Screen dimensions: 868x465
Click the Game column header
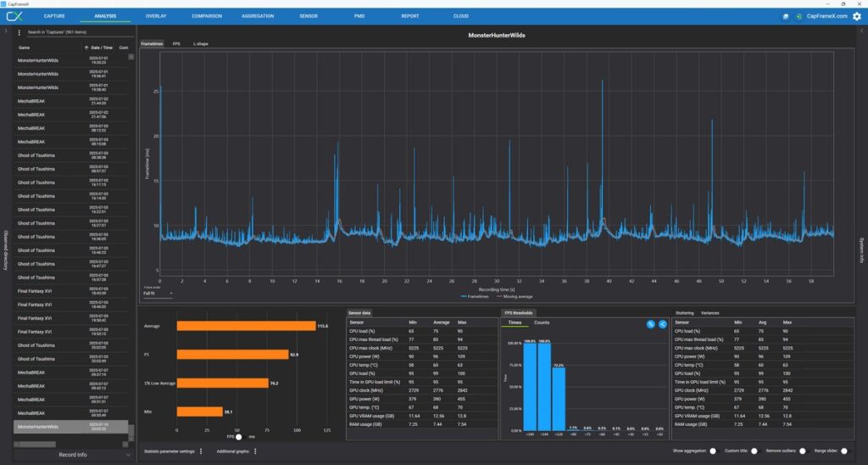coord(24,48)
